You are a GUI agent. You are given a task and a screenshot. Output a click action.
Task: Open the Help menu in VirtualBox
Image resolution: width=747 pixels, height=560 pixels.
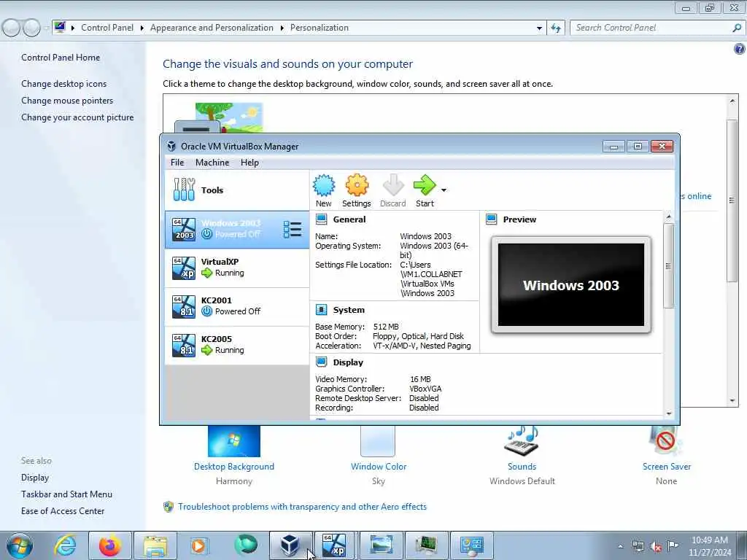249,163
